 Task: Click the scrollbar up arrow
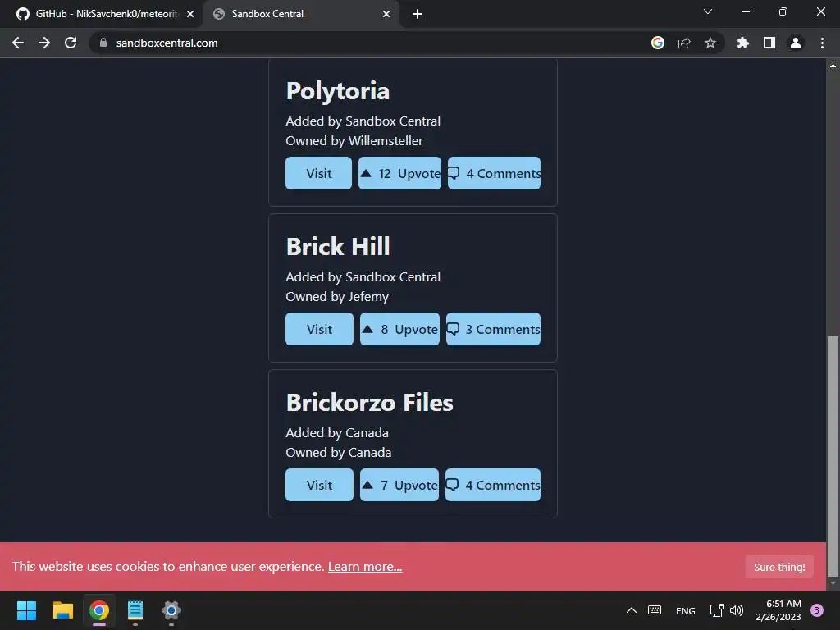pyautogui.click(x=833, y=66)
